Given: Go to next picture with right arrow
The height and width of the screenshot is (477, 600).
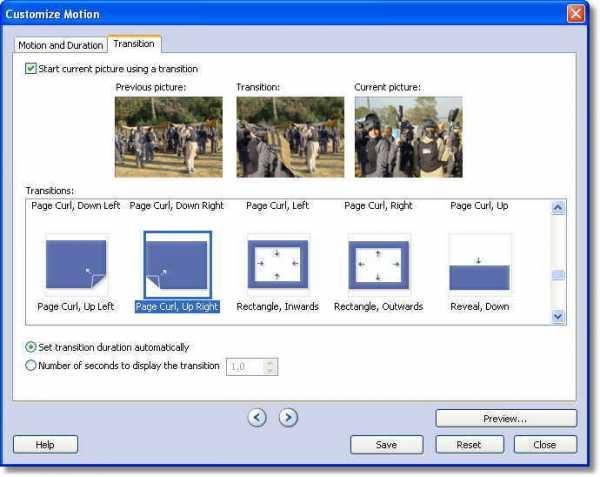Looking at the screenshot, I should coord(288,418).
